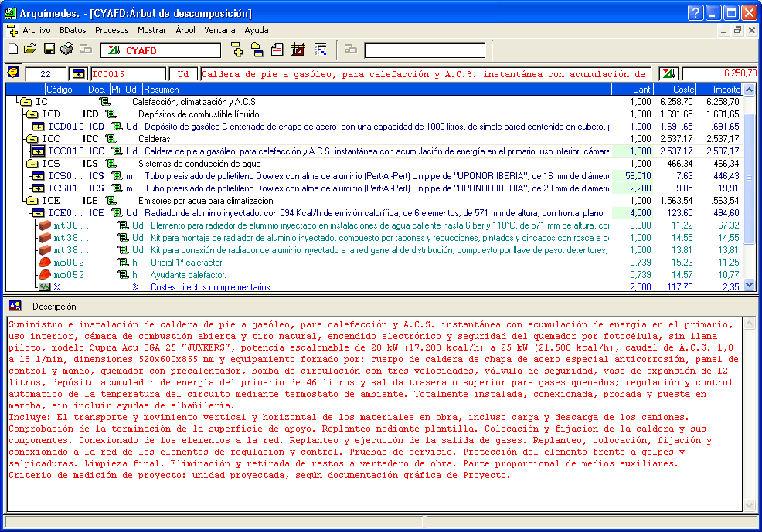Click the decomposition tree toolbar icon
The image size is (762, 532).
[237, 49]
